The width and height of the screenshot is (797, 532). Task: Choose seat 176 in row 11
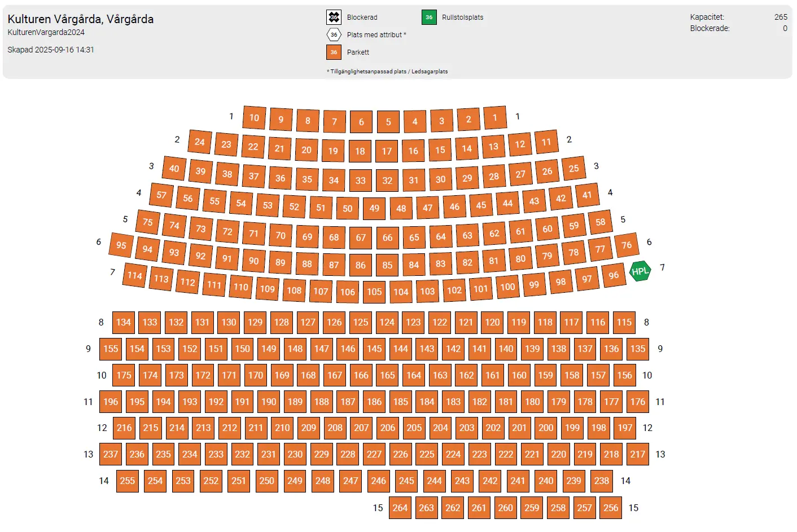[x=638, y=402]
